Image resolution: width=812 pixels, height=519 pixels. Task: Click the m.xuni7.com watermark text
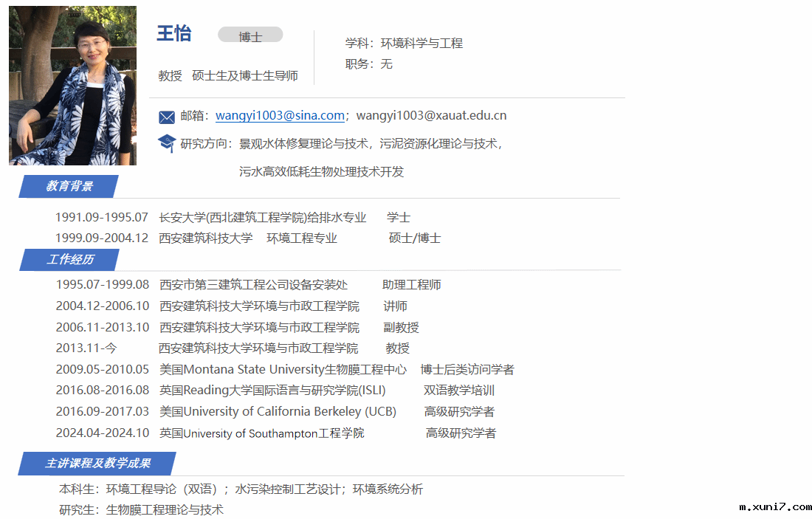775,507
